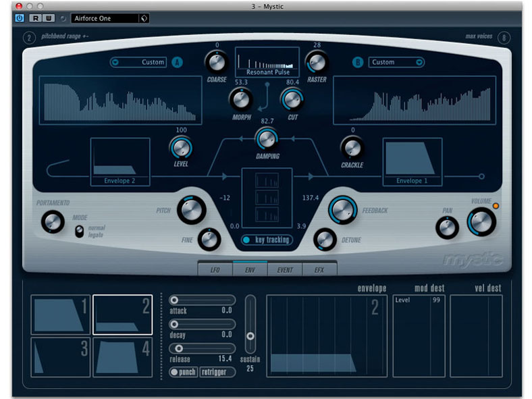
Task: Click the max voices value 8
Action: (504, 38)
